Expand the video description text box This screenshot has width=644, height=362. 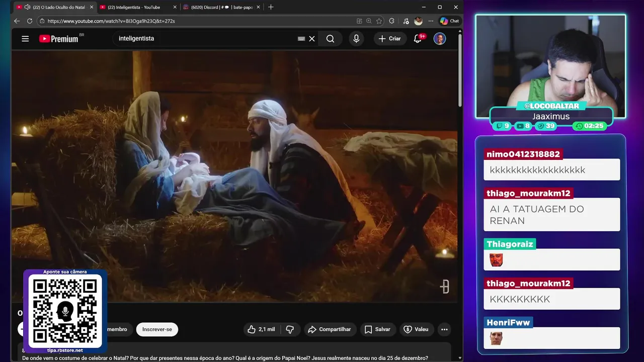tap(234, 352)
